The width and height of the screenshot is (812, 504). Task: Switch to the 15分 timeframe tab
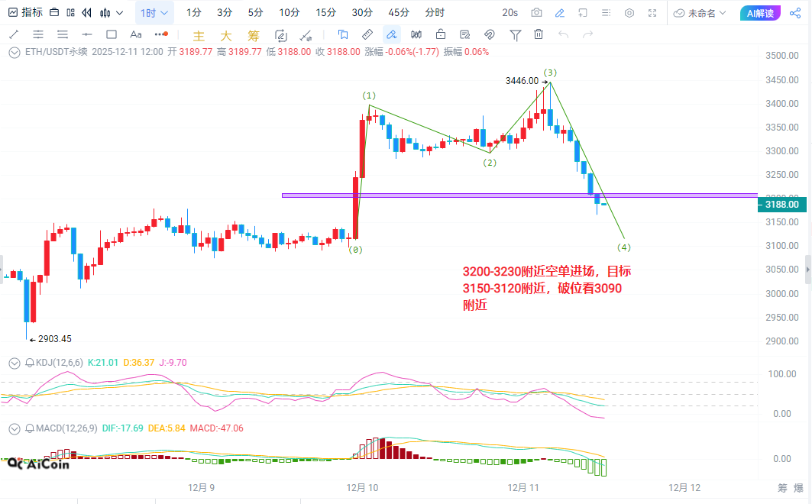(x=325, y=13)
